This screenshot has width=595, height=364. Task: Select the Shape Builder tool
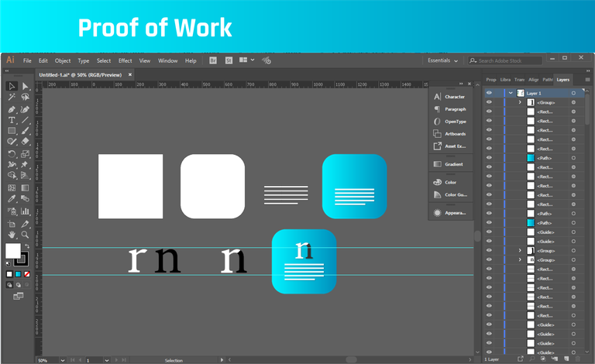tap(12, 175)
